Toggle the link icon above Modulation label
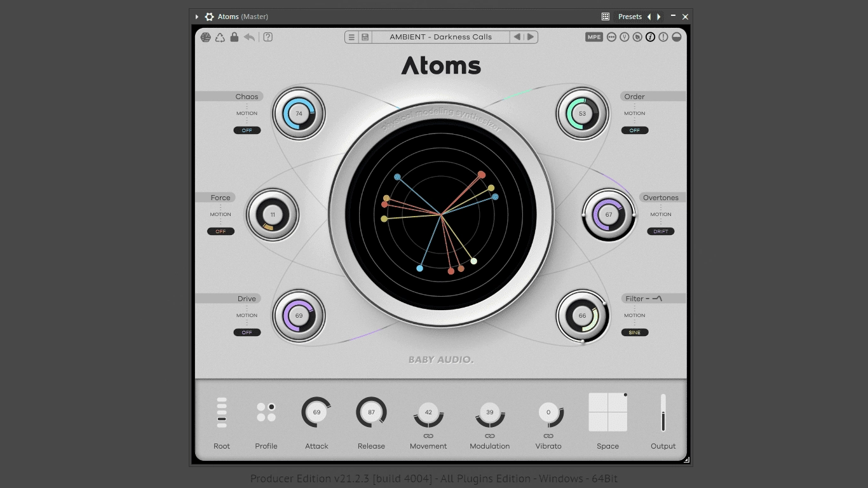868x488 pixels. [x=490, y=436]
